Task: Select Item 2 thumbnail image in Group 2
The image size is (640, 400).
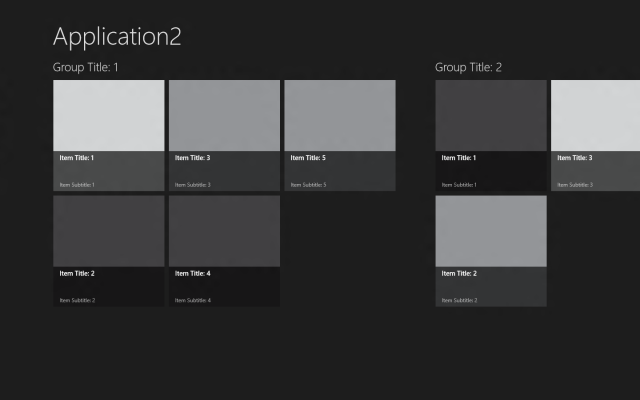Action: 490,231
